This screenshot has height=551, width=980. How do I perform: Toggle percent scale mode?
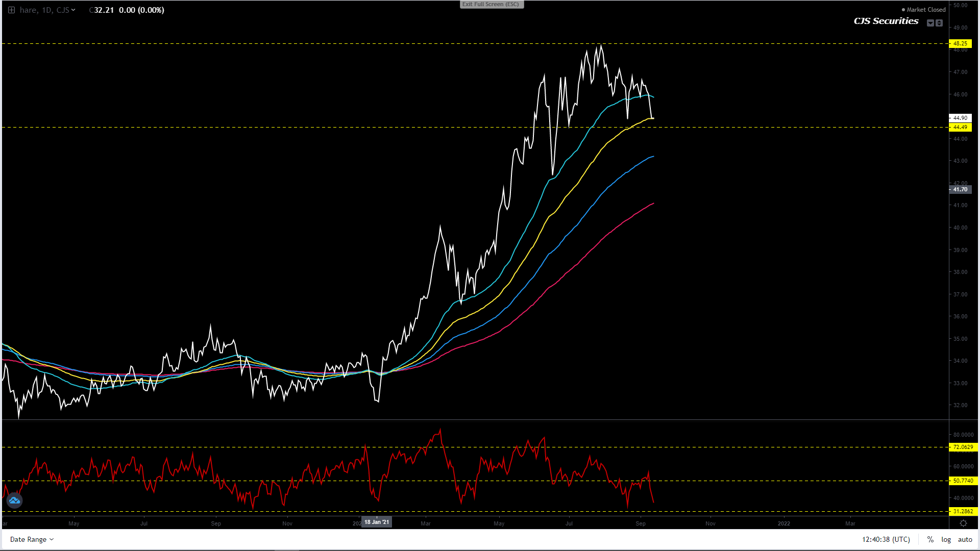(930, 539)
